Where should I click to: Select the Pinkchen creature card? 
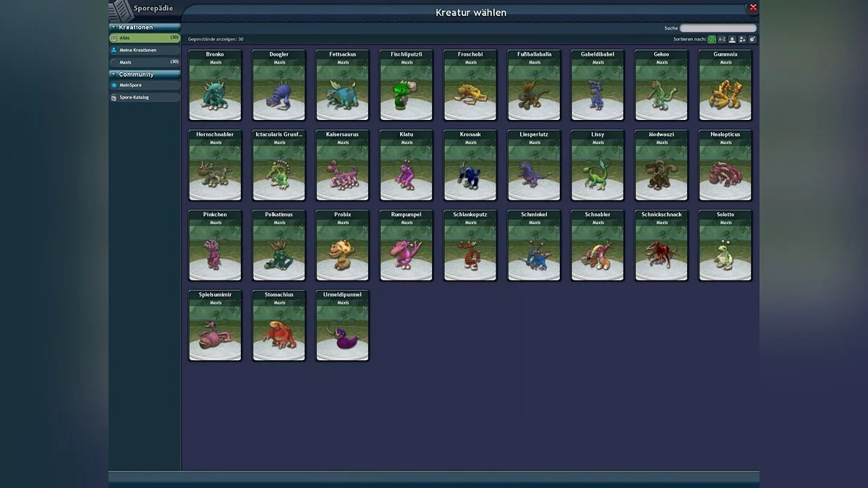pos(216,246)
